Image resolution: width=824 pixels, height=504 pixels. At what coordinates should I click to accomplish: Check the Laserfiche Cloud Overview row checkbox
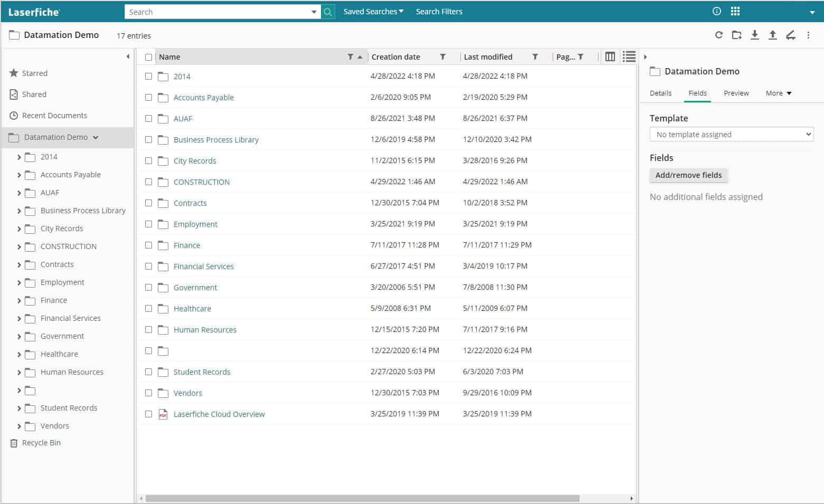[148, 414]
